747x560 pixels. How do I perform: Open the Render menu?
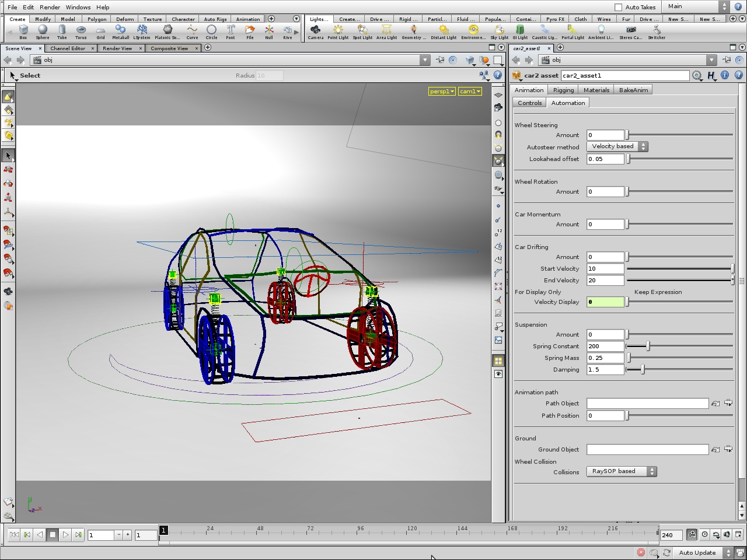(x=50, y=7)
